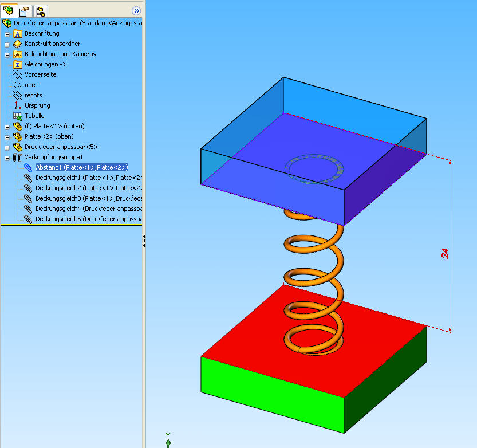Screen dimensions: 477x448
Task: Select the Deckungsgleich3 mate label
Action: (89, 198)
